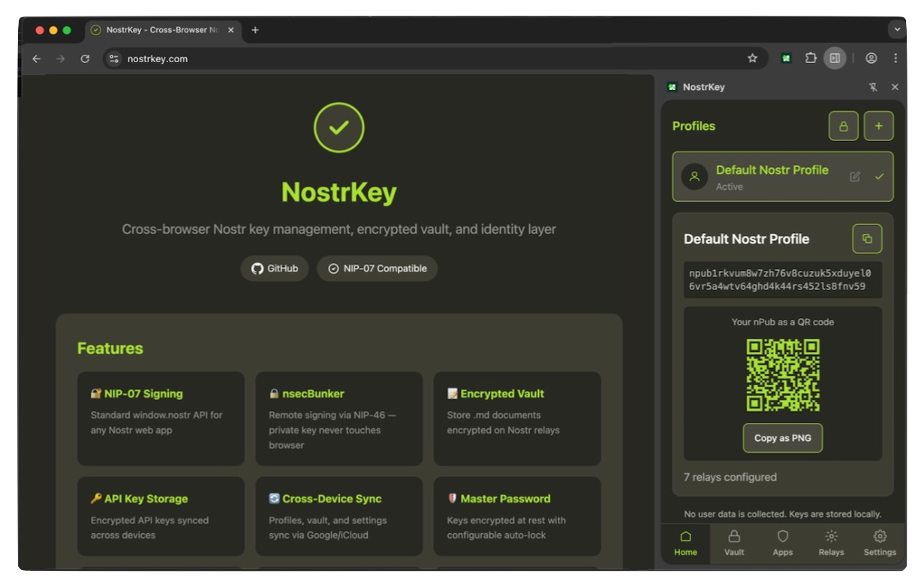Image resolution: width=924 pixels, height=588 pixels.
Task: Bookmark the page with the star icon
Action: 751,58
